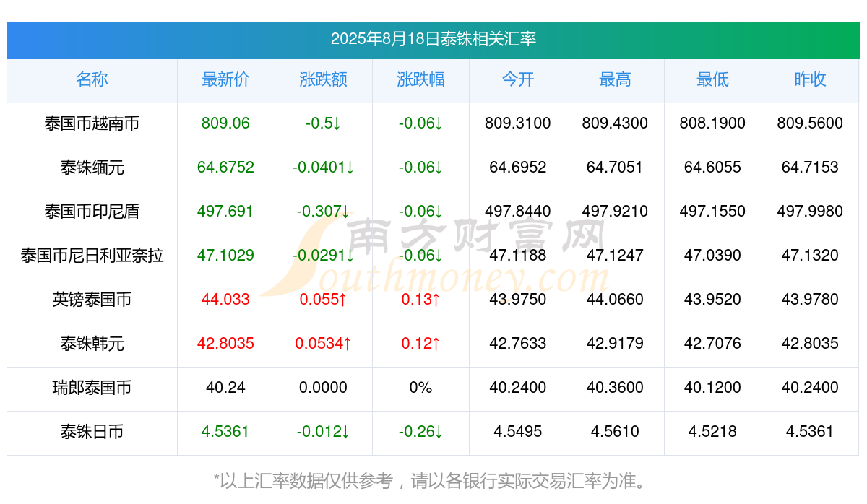Select previous close 497.9980
The image size is (867, 504).
click(x=810, y=212)
